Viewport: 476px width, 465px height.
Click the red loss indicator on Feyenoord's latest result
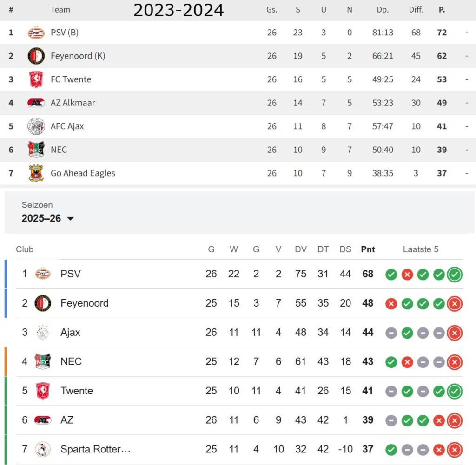click(x=454, y=303)
